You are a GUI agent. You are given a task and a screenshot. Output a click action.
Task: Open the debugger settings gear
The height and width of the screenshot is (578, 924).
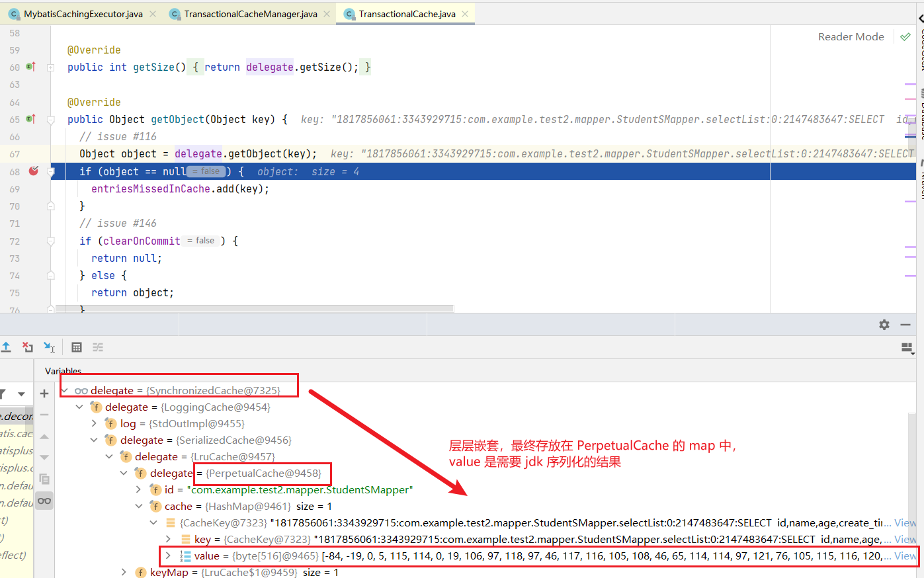884,325
